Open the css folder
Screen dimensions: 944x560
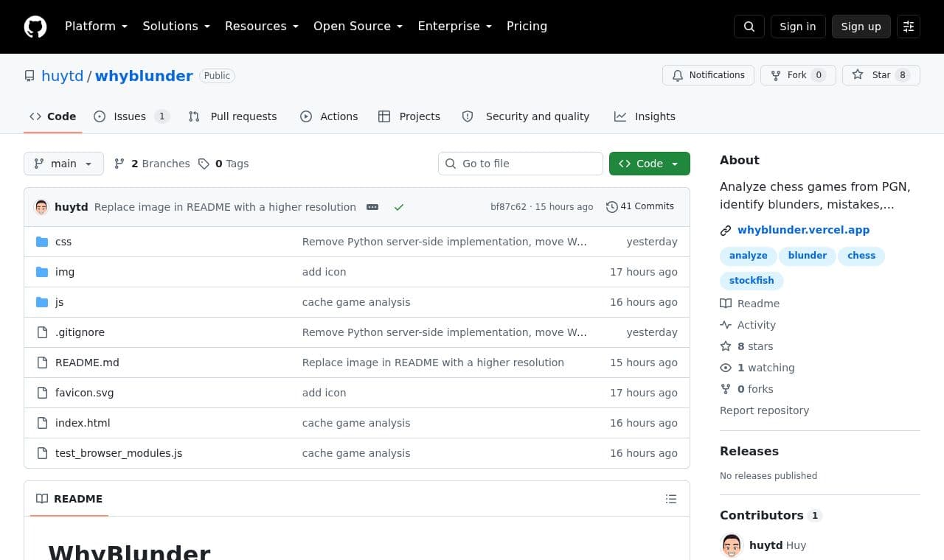(63, 242)
